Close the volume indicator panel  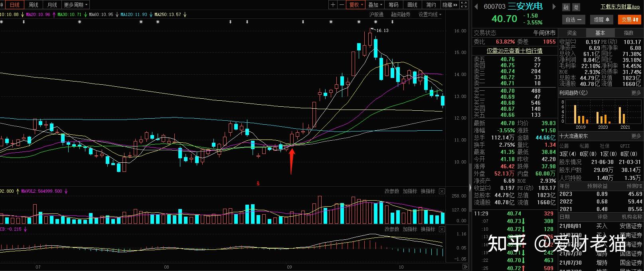(x=442, y=191)
